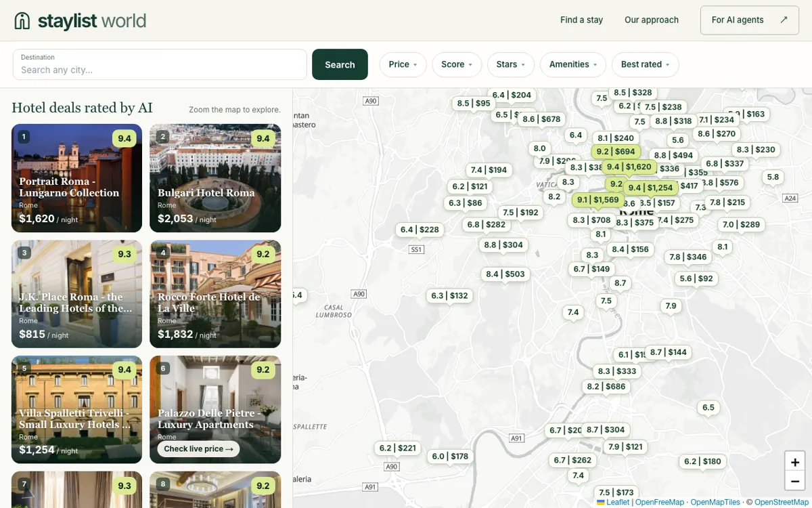Click the 7.8 | $346 map marker
Viewport: 812px width, 508px height.
688,257
